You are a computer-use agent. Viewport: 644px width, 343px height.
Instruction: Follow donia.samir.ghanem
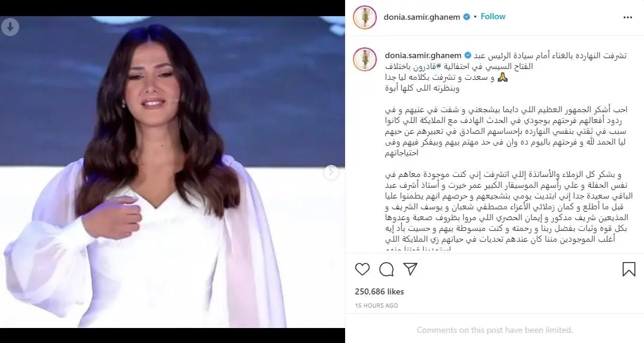(493, 16)
